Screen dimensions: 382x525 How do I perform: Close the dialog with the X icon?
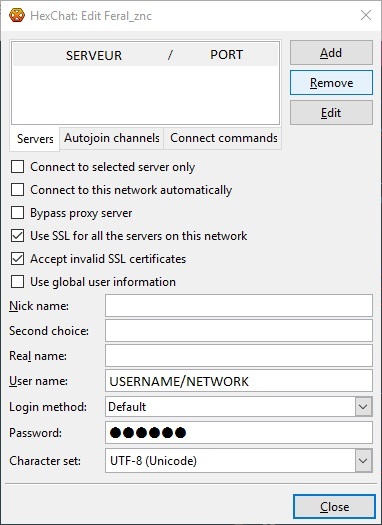pyautogui.click(x=366, y=15)
